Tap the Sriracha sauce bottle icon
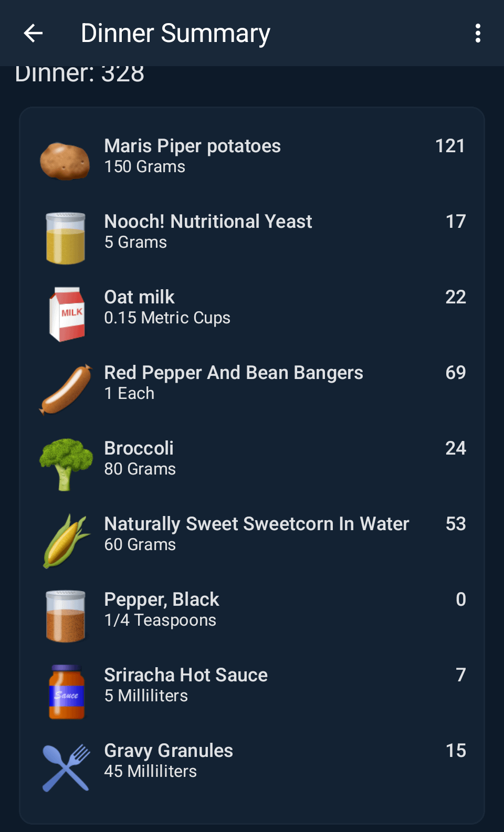Image resolution: width=504 pixels, height=832 pixels. click(66, 691)
